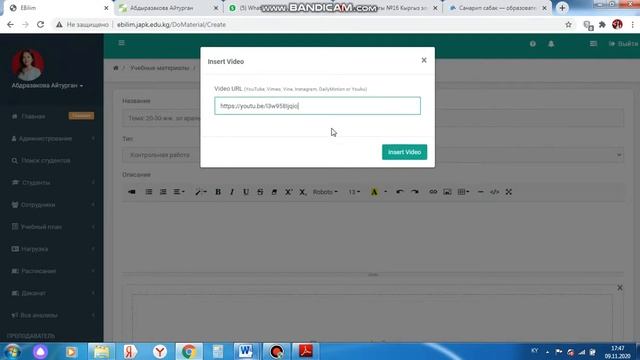The width and height of the screenshot is (640, 360).
Task: Open the font size 13 dropdown
Action: 354,192
